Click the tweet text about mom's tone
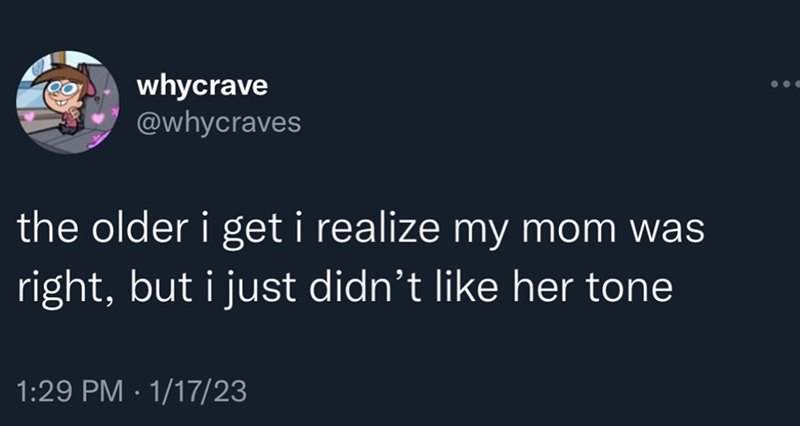 point(360,259)
